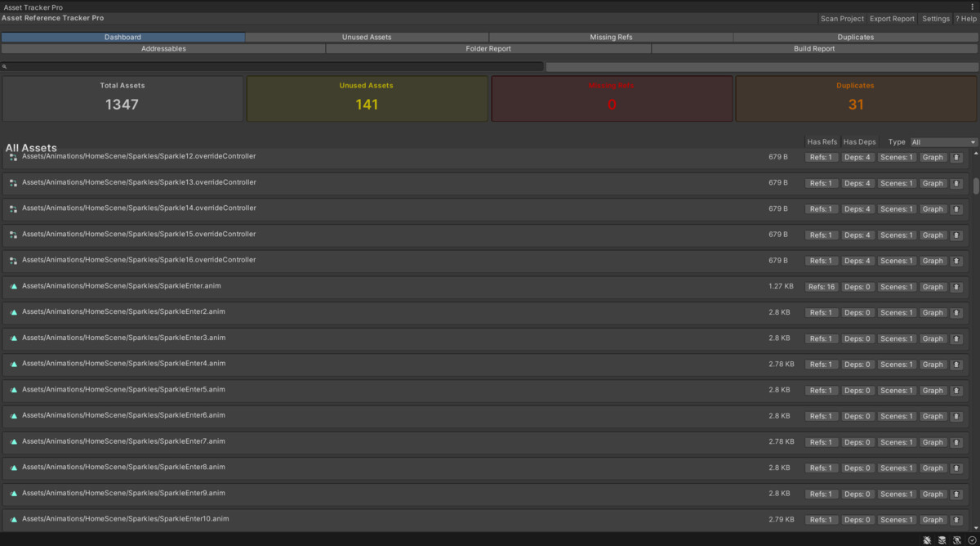980x546 pixels.
Task: Click the disabled debugger icon in status bar
Action: click(926, 539)
